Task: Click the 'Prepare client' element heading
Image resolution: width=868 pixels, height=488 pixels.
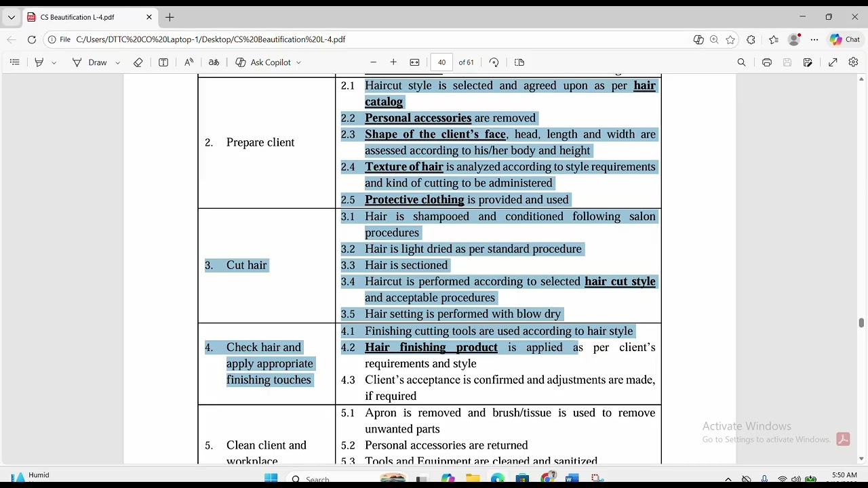Action: [260, 142]
